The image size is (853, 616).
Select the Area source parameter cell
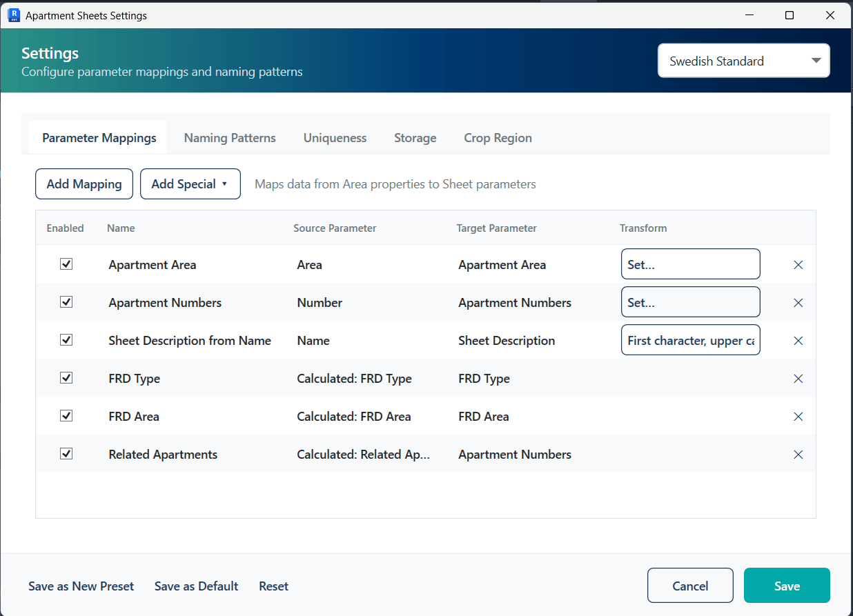pyautogui.click(x=310, y=265)
